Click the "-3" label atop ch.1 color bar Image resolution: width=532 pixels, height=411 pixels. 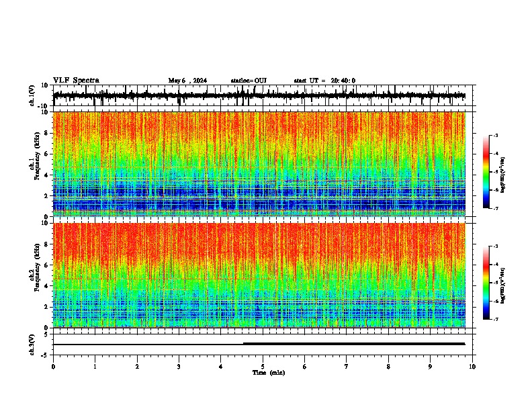[495, 135]
